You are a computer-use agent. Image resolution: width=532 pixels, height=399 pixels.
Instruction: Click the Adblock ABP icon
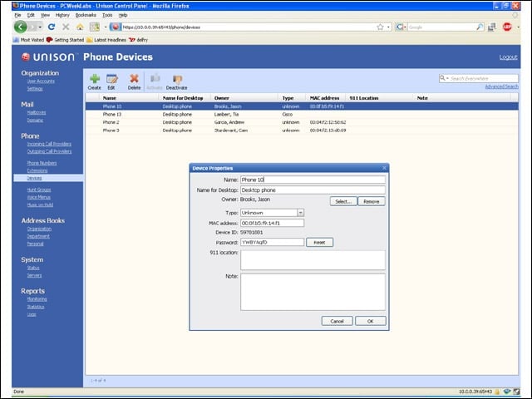507,27
